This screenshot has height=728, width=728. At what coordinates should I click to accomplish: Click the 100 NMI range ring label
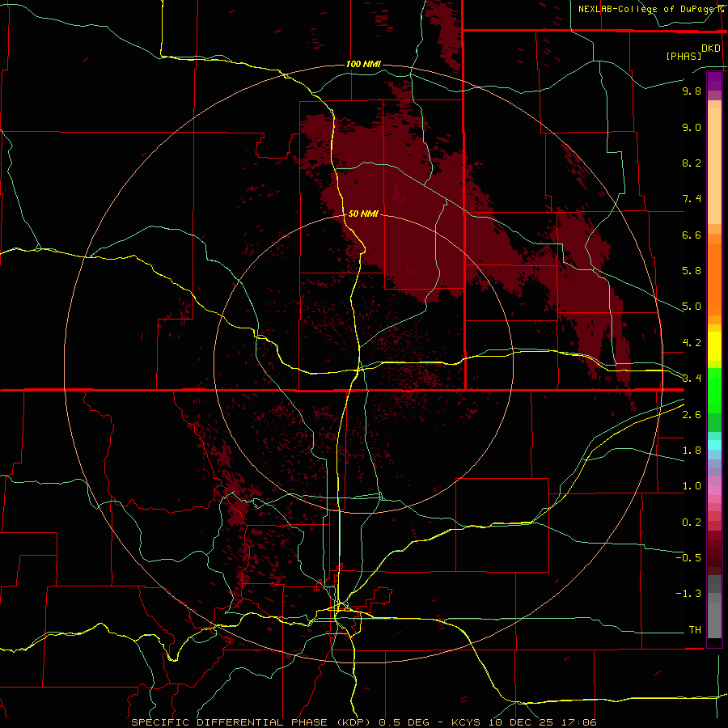363,64
